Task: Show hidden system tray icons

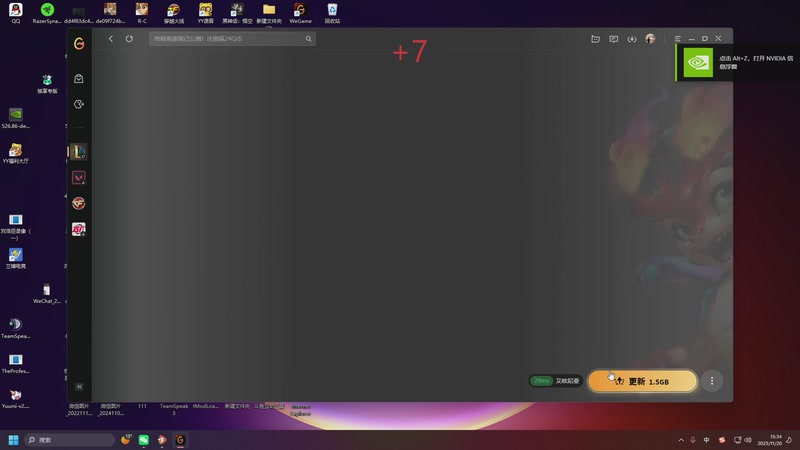Action: (681, 440)
